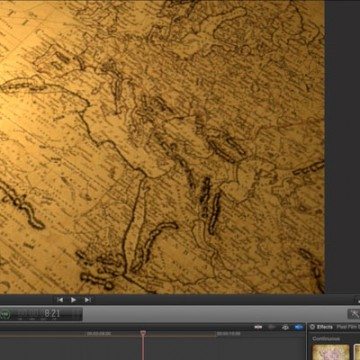Click the timeline playhead marker
The width and height of the screenshot is (360, 360).
(x=143, y=333)
